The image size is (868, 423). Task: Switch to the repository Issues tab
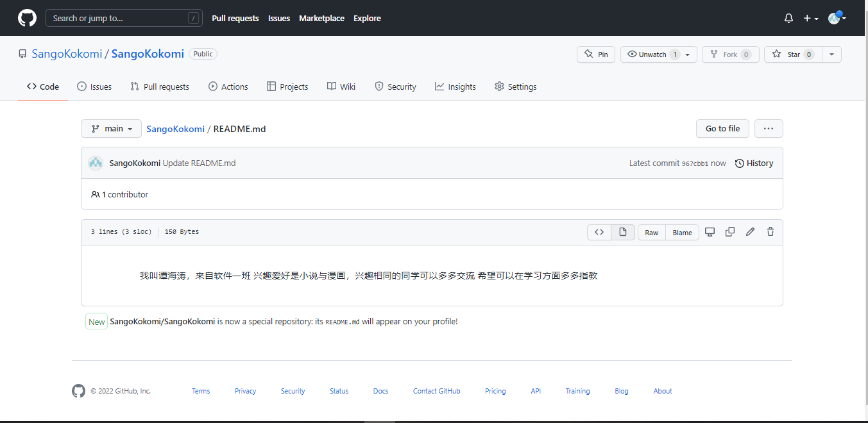point(94,87)
